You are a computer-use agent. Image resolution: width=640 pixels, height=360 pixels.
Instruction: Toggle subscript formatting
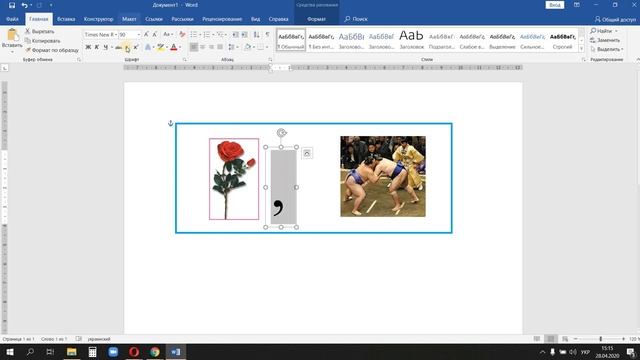pos(127,47)
